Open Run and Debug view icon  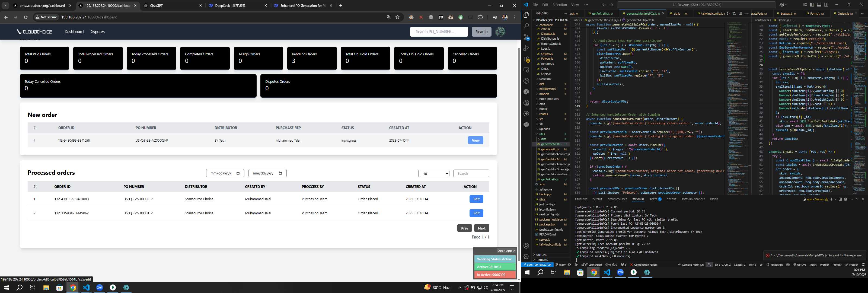click(526, 48)
